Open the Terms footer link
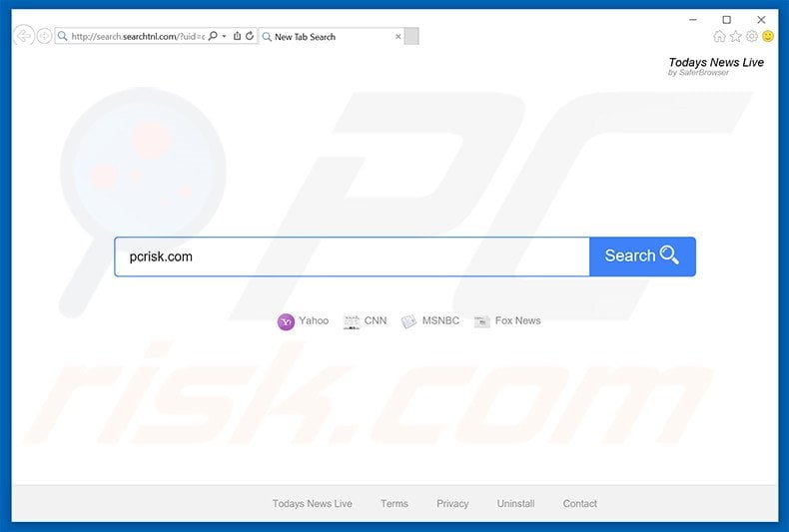Viewport: 789px width, 532px height. coord(394,503)
